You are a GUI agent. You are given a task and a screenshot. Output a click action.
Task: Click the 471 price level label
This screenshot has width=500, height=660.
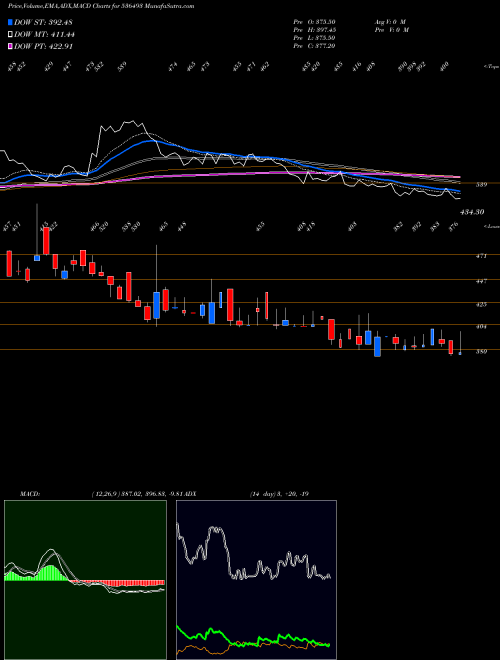[481, 255]
